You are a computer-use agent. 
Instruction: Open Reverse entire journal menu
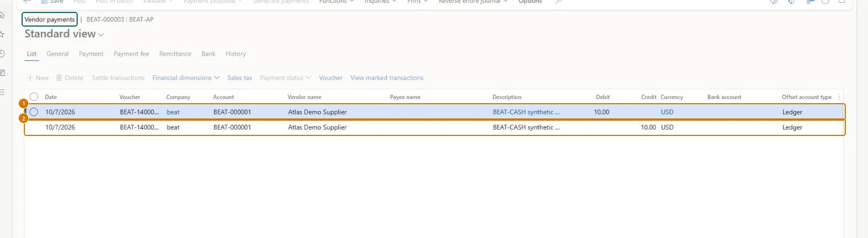coord(474,2)
